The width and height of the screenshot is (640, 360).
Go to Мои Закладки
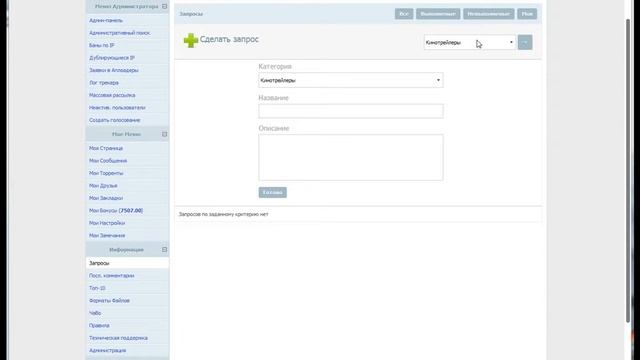[106, 198]
